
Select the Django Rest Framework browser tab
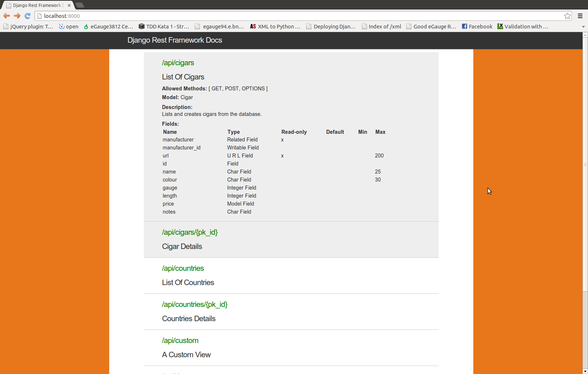[x=38, y=5]
